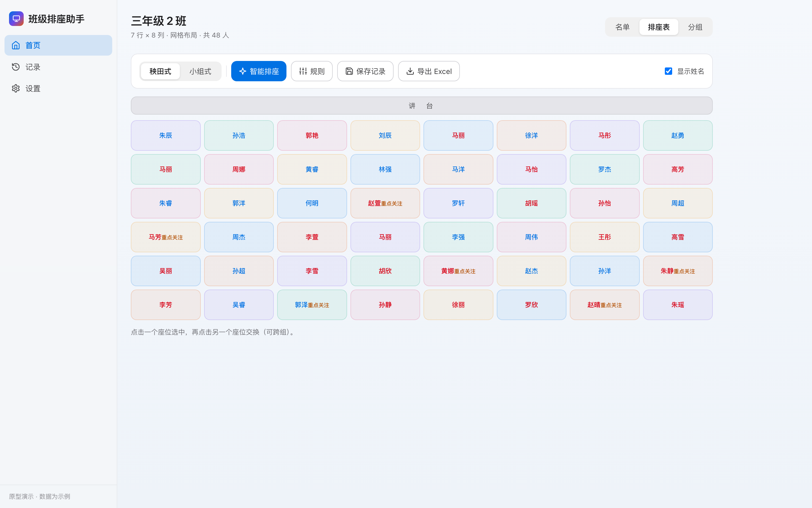Select seat 李萱
The image size is (812, 508).
coord(312,237)
